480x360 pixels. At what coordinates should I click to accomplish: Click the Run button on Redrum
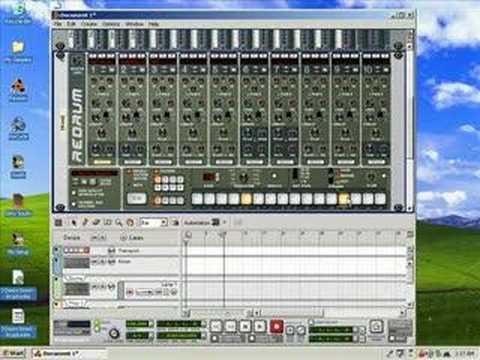(x=137, y=198)
